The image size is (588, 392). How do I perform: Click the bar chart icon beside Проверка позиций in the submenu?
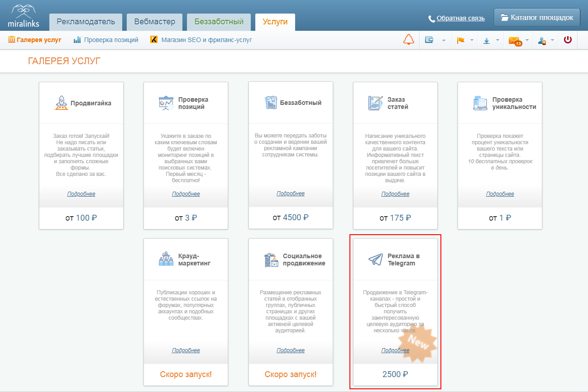(x=77, y=40)
